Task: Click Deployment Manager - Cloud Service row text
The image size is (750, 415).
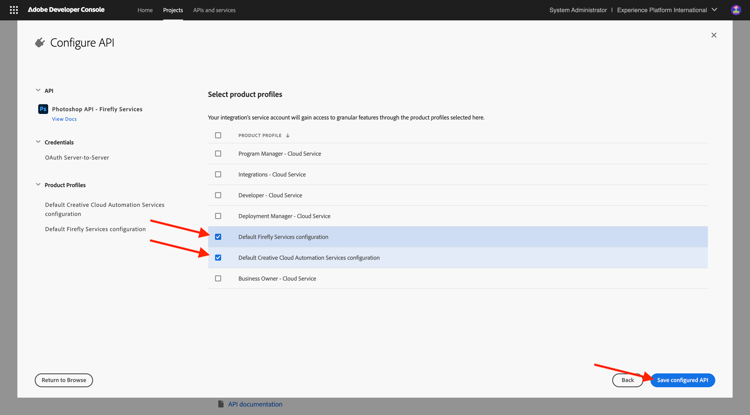Action: (x=285, y=216)
